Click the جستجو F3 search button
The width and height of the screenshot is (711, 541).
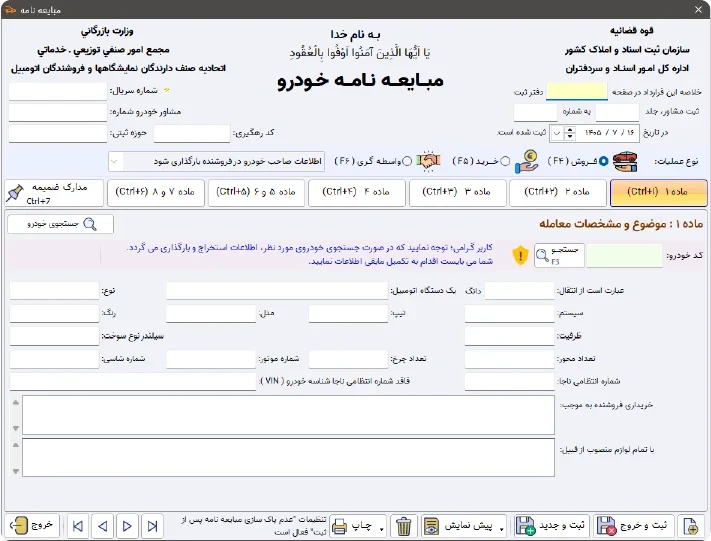(x=559, y=255)
